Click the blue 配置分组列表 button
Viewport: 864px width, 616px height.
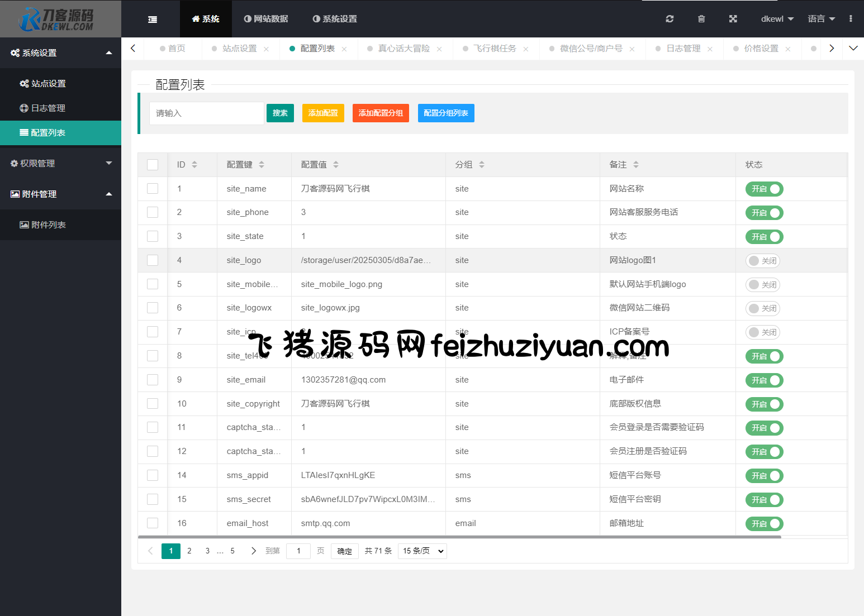445,113
